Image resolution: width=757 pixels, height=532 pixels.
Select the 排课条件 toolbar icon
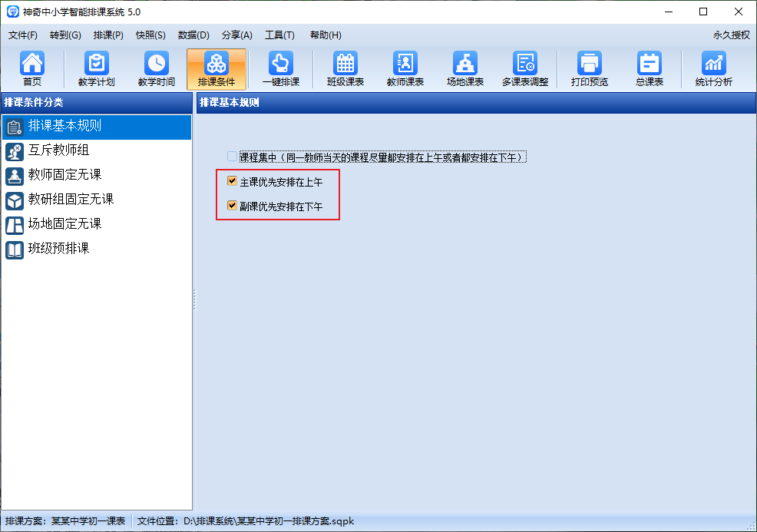tap(217, 69)
